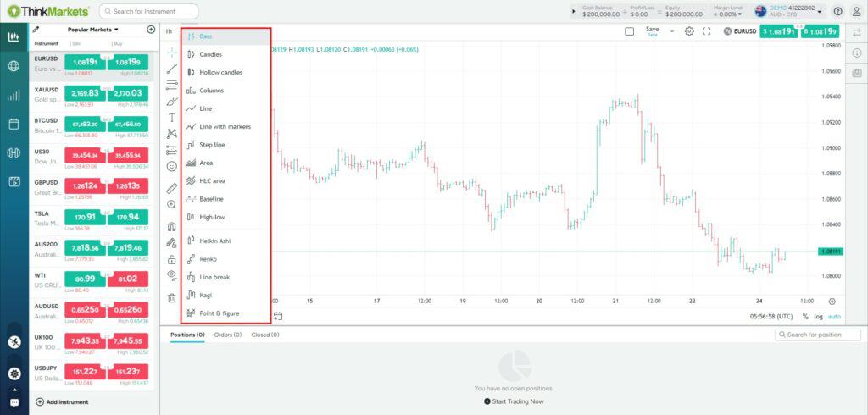
Task: Open the emoji icons tool
Action: click(172, 166)
